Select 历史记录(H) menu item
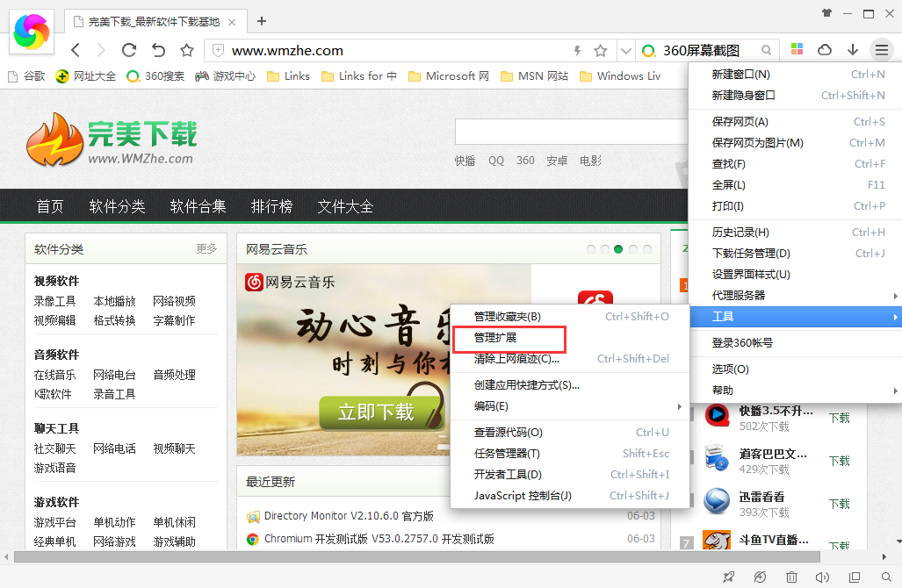Viewport: 902px width, 588px height. point(796,233)
